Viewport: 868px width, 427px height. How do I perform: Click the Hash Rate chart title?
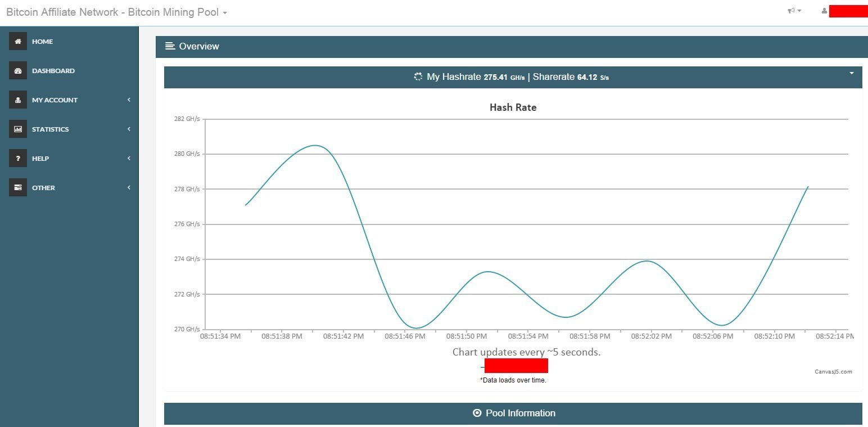pyautogui.click(x=513, y=107)
